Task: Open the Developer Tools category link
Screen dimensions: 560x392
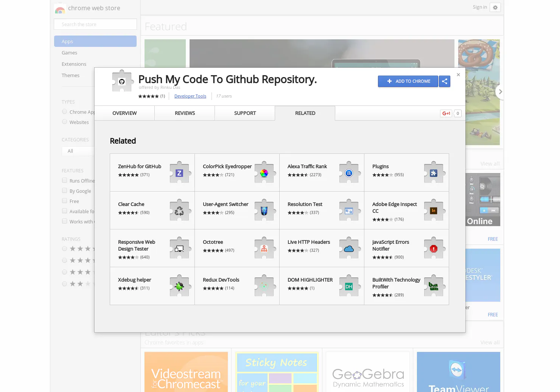Action: tap(190, 96)
